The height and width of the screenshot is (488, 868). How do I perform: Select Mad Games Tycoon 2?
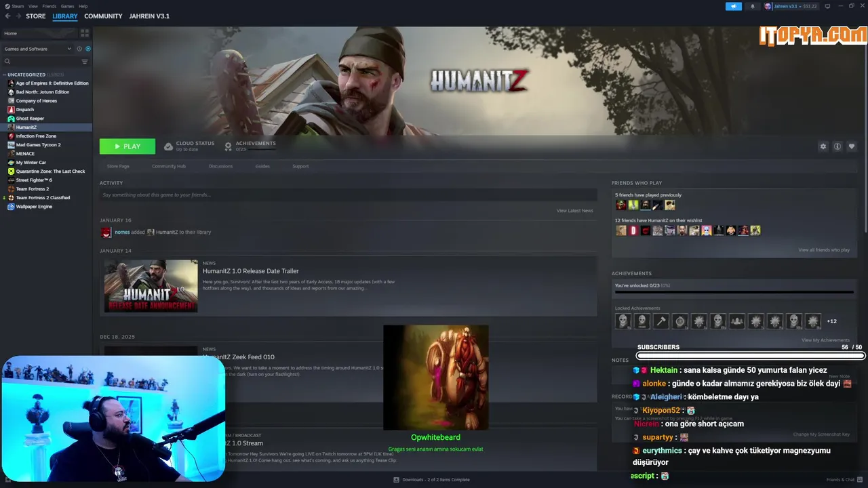click(x=39, y=145)
